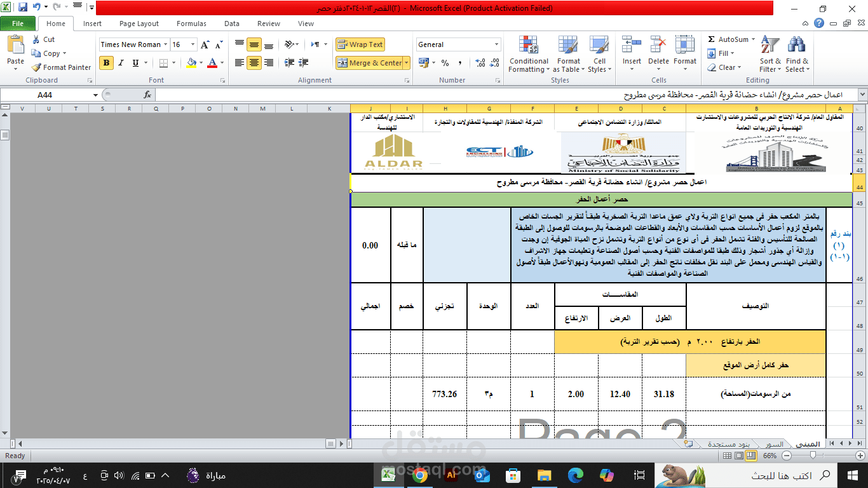The image size is (868, 488).
Task: Toggle Middle Align vertical alignment
Action: [x=254, y=44]
